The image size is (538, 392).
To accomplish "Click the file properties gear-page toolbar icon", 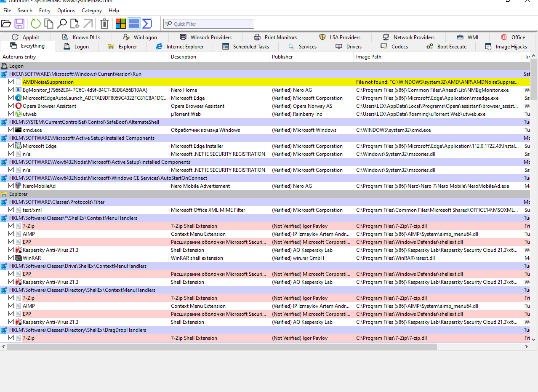I will [75, 24].
